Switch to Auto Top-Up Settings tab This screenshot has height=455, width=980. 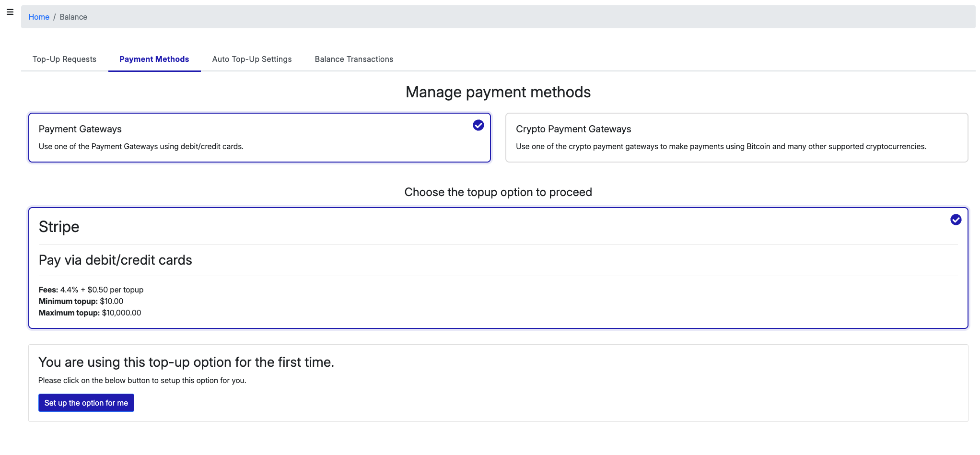tap(252, 59)
